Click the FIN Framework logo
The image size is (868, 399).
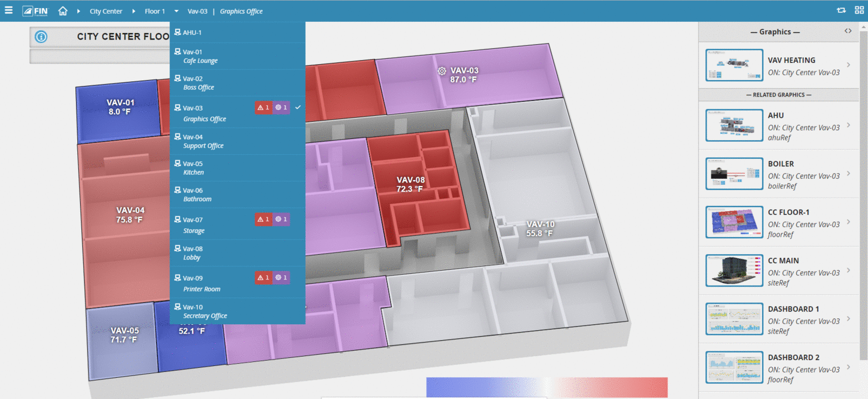click(x=35, y=11)
